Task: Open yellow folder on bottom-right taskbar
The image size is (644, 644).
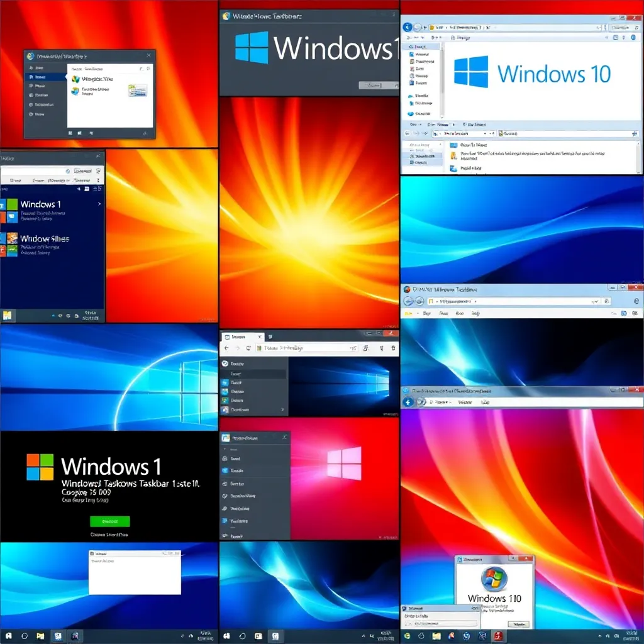Action: click(436, 636)
